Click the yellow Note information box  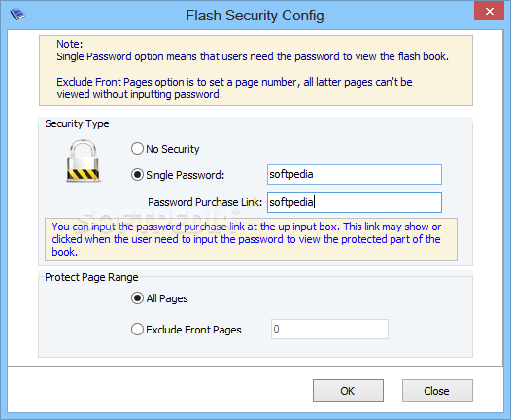pyautogui.click(x=255, y=70)
